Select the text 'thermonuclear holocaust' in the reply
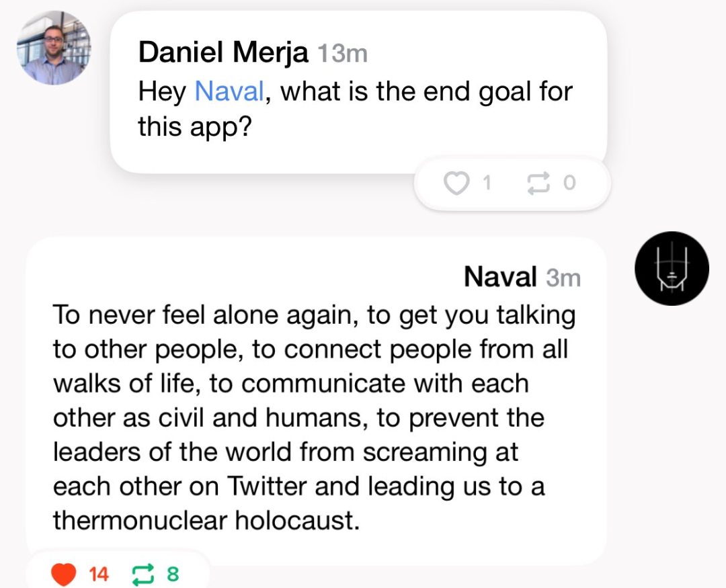 [x=205, y=520]
